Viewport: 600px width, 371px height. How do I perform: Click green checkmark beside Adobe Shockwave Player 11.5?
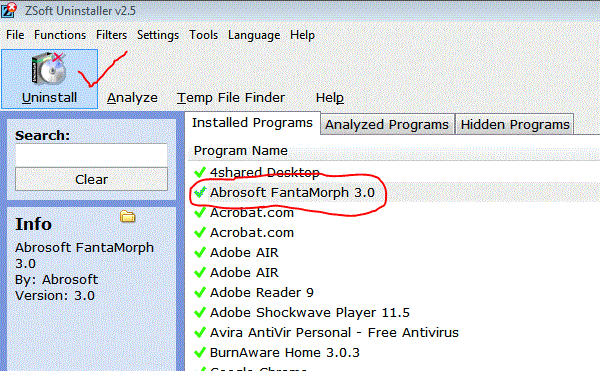coord(200,312)
